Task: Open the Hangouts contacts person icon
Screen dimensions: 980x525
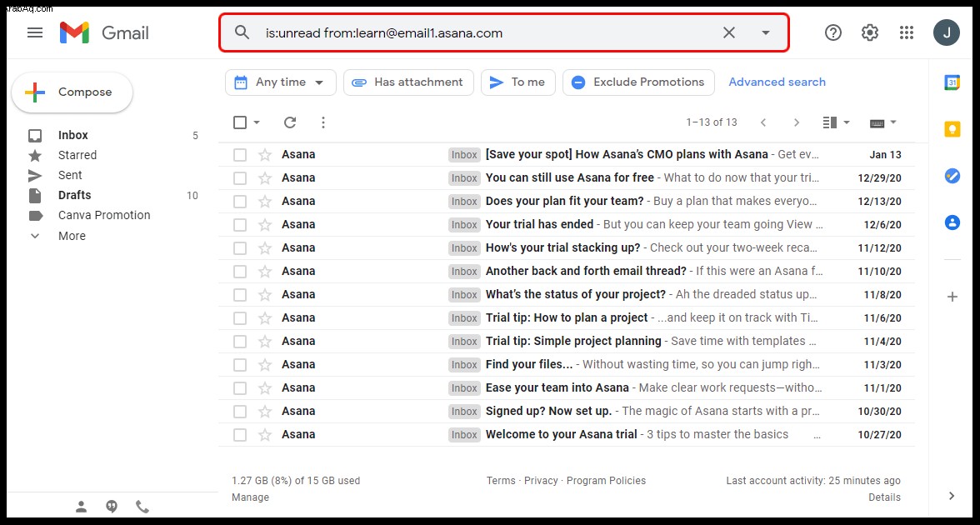Action: [x=82, y=507]
